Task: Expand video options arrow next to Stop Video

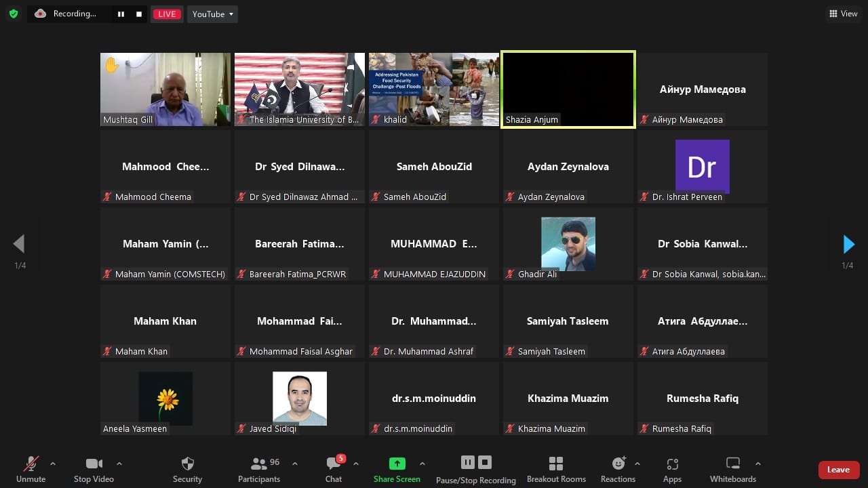Action: (119, 464)
